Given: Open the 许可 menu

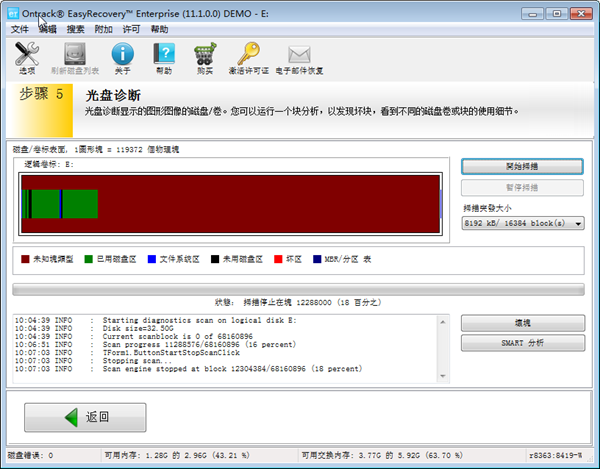Looking at the screenshot, I should (x=131, y=29).
